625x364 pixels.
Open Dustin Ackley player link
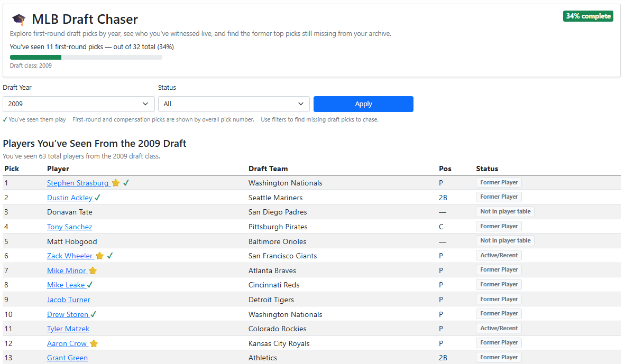(x=70, y=198)
